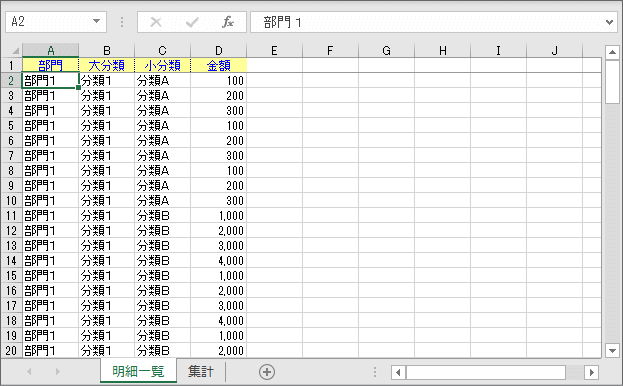Add a new sheet with plus icon
Screen dimensions: 623x386
267,372
